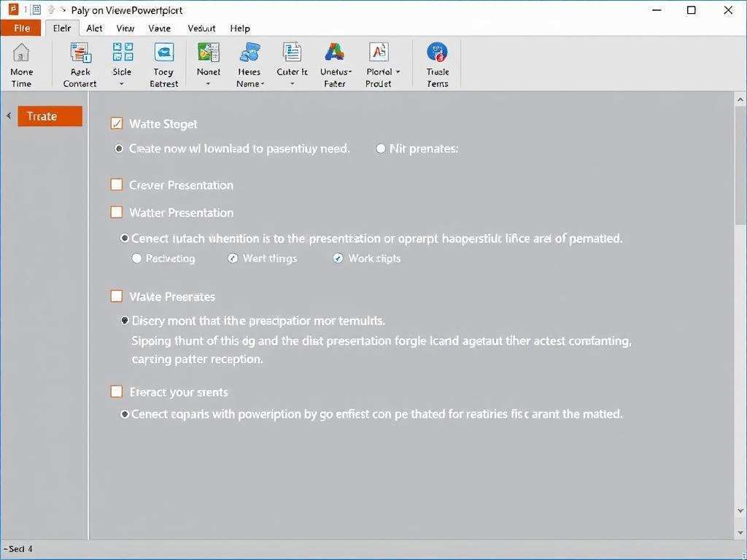Open Tocy Eetrest from the ribbon
This screenshot has height=560, width=747.
point(163,63)
